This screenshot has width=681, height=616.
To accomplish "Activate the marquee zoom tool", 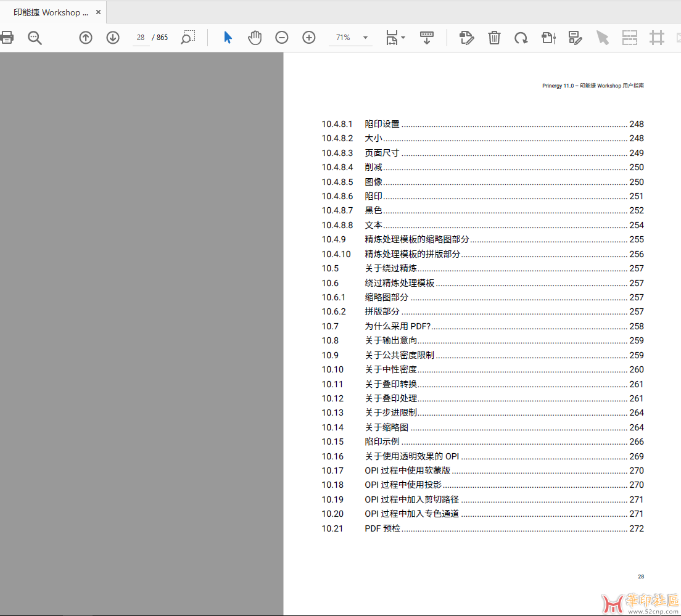I will tap(188, 38).
